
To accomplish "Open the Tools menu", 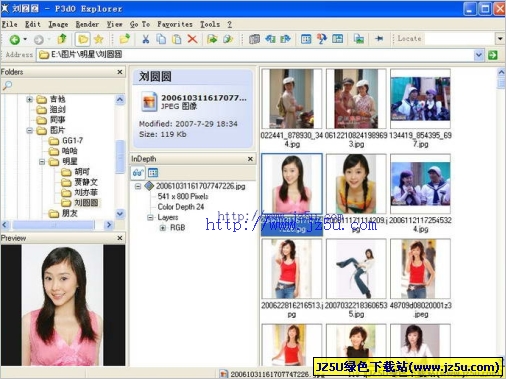I will pyautogui.click(x=210, y=24).
